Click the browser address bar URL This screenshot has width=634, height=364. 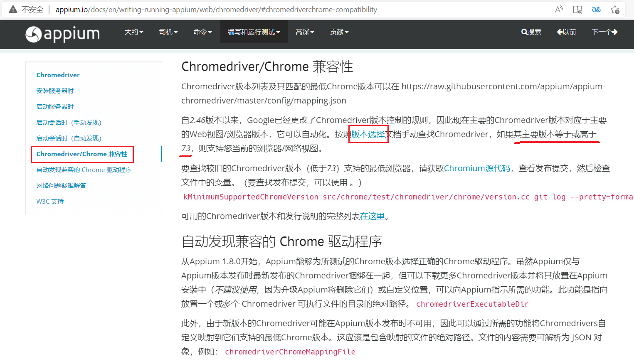pyautogui.click(x=216, y=10)
